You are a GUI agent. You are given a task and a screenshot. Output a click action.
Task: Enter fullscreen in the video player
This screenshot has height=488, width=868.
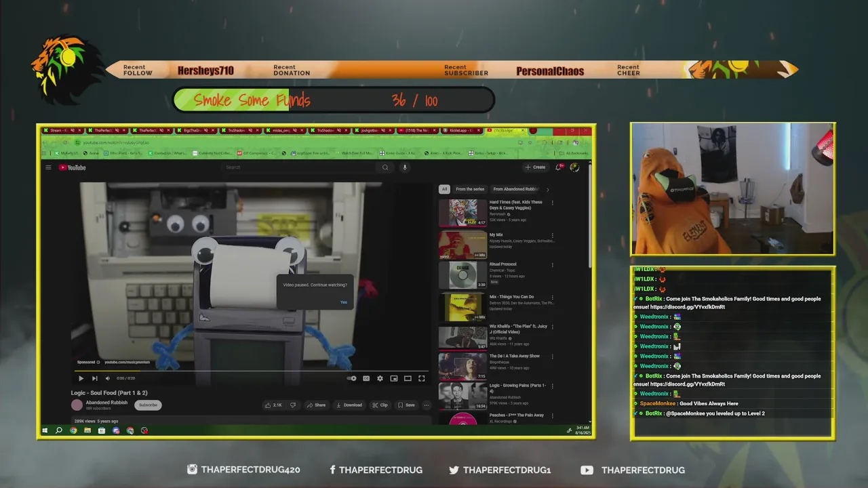(421, 378)
